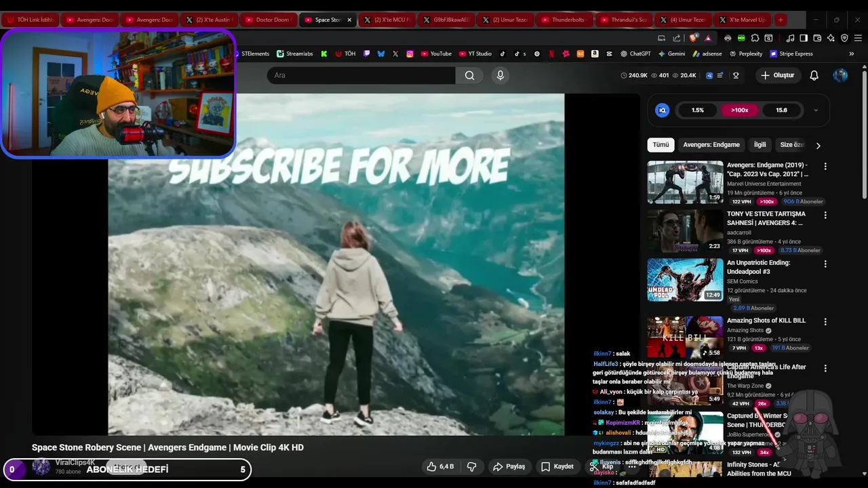Screen dimensions: 868x488
Task: Open the YT Studio bookmark
Action: point(475,54)
